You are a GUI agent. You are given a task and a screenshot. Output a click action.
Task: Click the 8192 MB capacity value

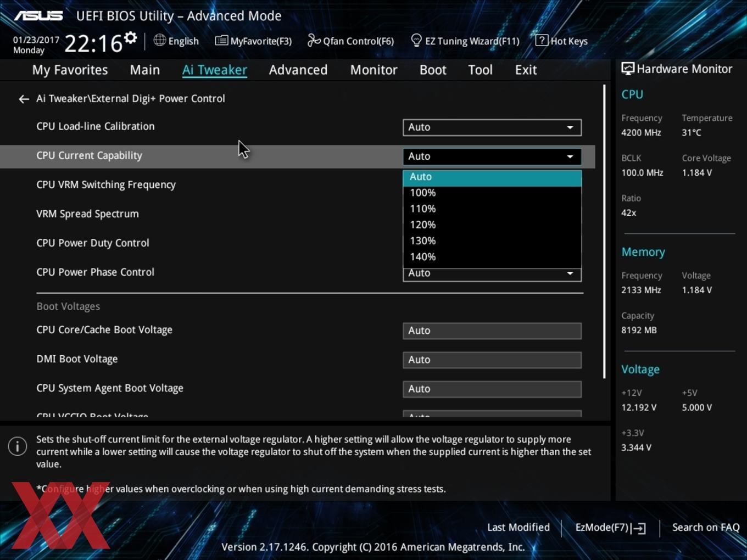click(x=639, y=330)
